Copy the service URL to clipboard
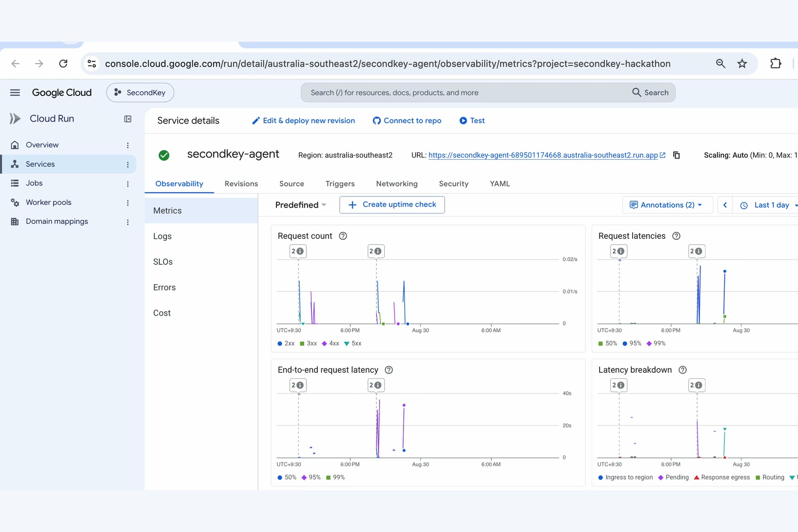Screen dimensions: 798x532 [677, 155]
